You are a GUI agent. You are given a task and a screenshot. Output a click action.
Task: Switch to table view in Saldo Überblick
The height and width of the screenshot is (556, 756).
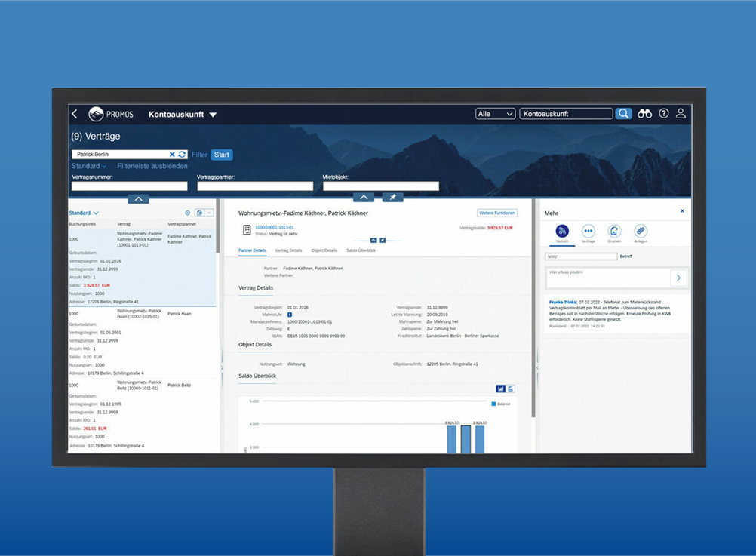(x=511, y=389)
